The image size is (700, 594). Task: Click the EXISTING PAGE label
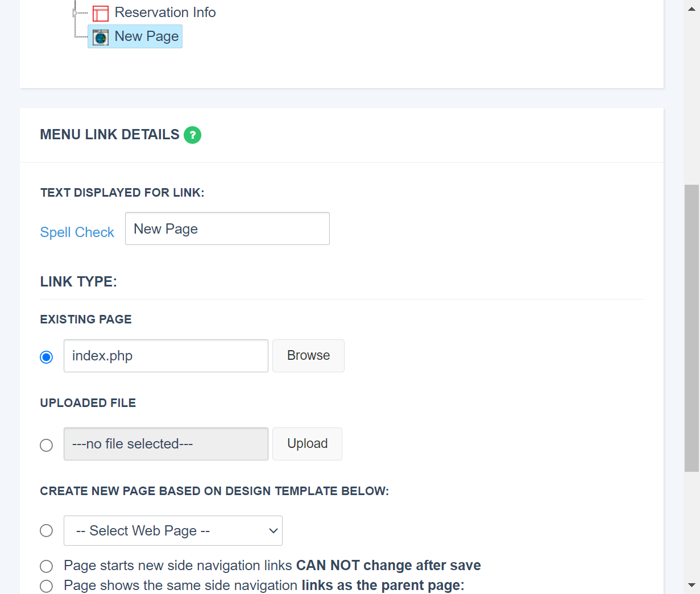pyautogui.click(x=86, y=319)
